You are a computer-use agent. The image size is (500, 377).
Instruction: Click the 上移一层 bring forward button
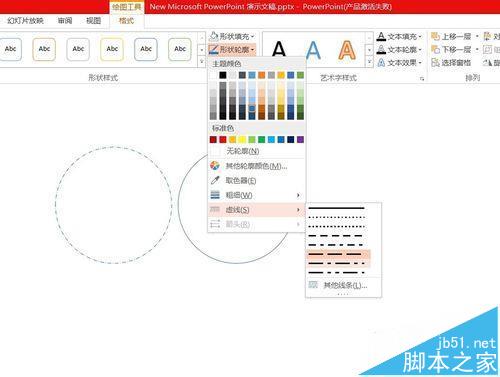(451, 36)
